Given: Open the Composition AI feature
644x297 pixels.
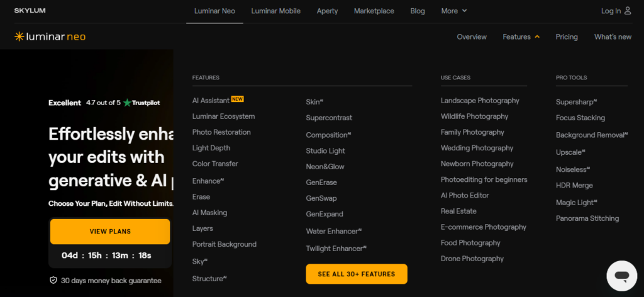Looking at the screenshot, I should coord(328,135).
